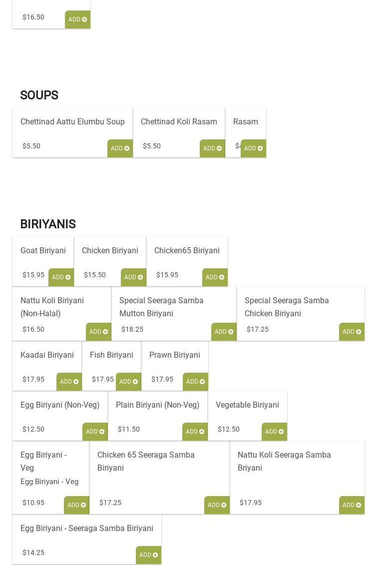392x567 pixels.
Task: Add Fish Biriyani to cart
Action: pos(128,382)
